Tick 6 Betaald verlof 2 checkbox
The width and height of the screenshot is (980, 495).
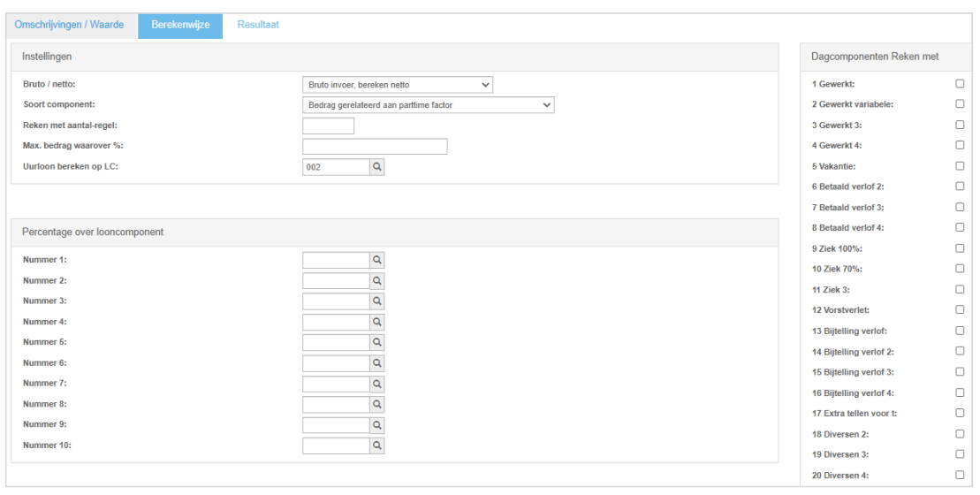[960, 187]
